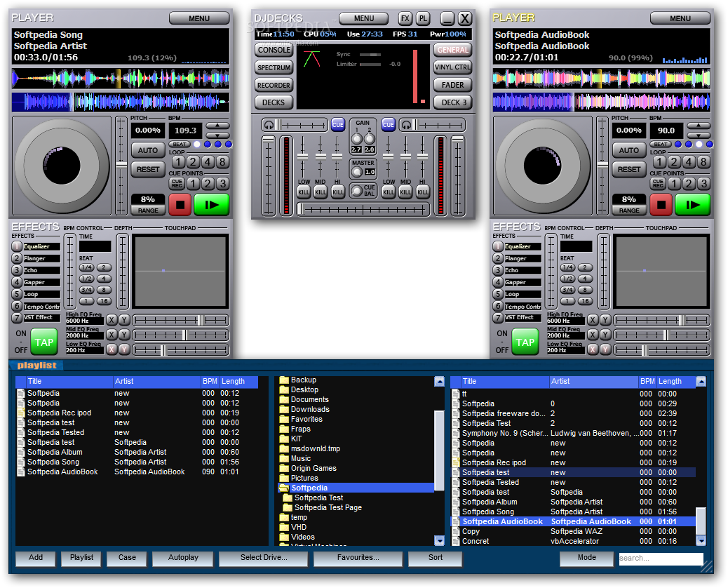Open the Music folder in browser
728x588 pixels.
(x=301, y=458)
